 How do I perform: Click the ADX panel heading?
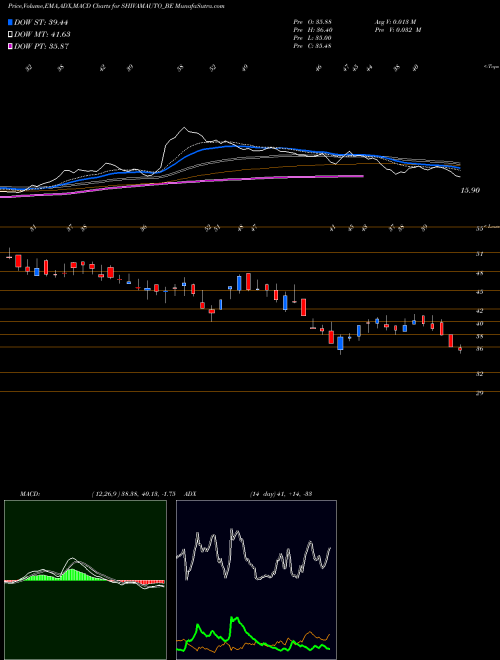click(190, 493)
